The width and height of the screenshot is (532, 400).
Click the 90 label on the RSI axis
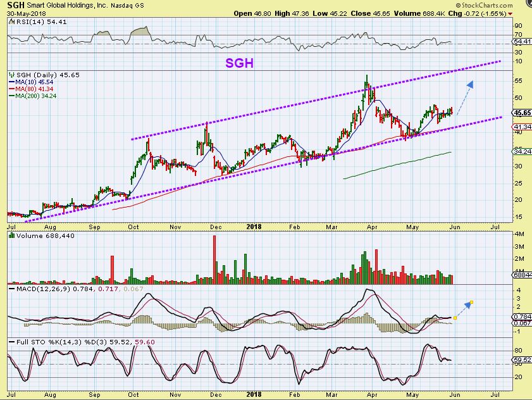(518, 26)
